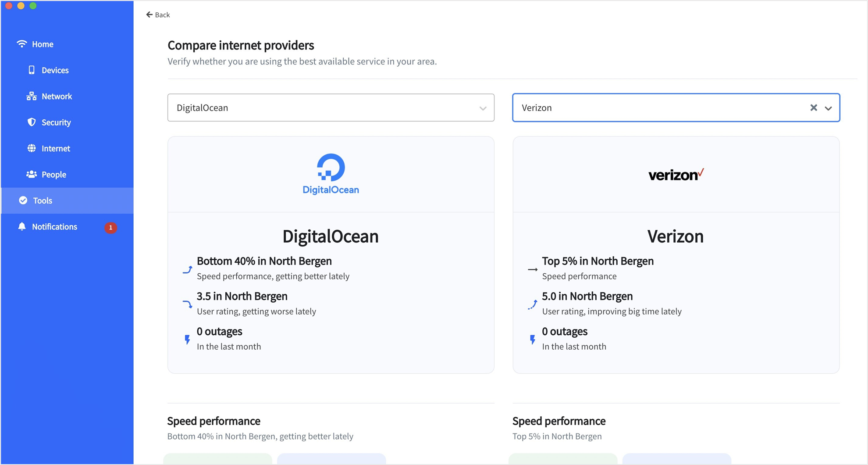Open the Notifications menu item
The width and height of the screenshot is (868, 465).
click(x=68, y=227)
